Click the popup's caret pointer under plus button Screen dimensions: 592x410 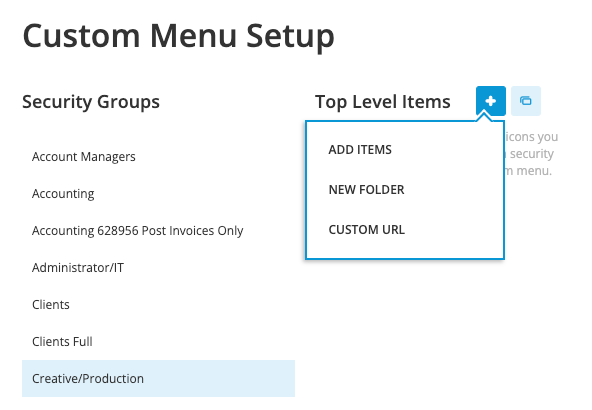tap(484, 117)
